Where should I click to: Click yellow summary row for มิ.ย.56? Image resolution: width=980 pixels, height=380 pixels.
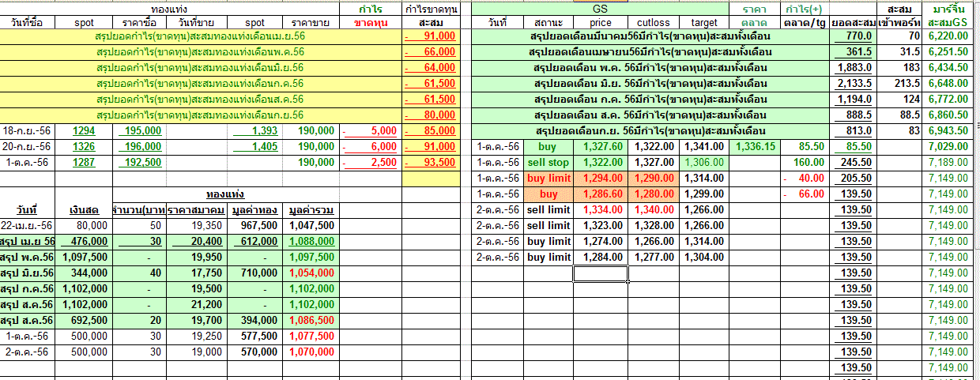point(201,68)
